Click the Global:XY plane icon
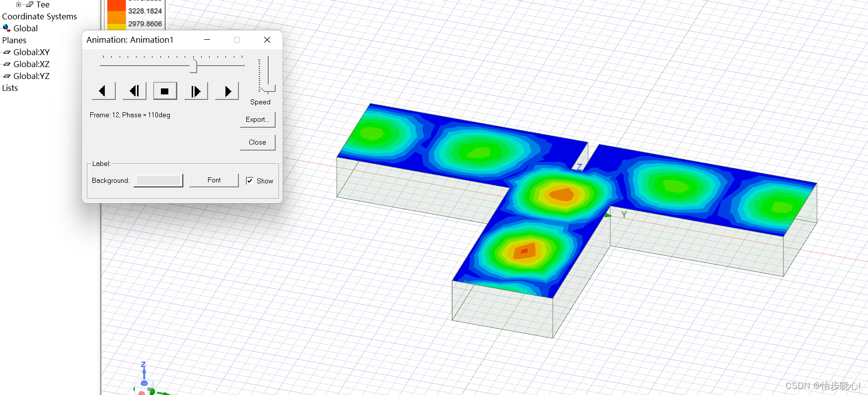This screenshot has height=395, width=868. [x=7, y=52]
